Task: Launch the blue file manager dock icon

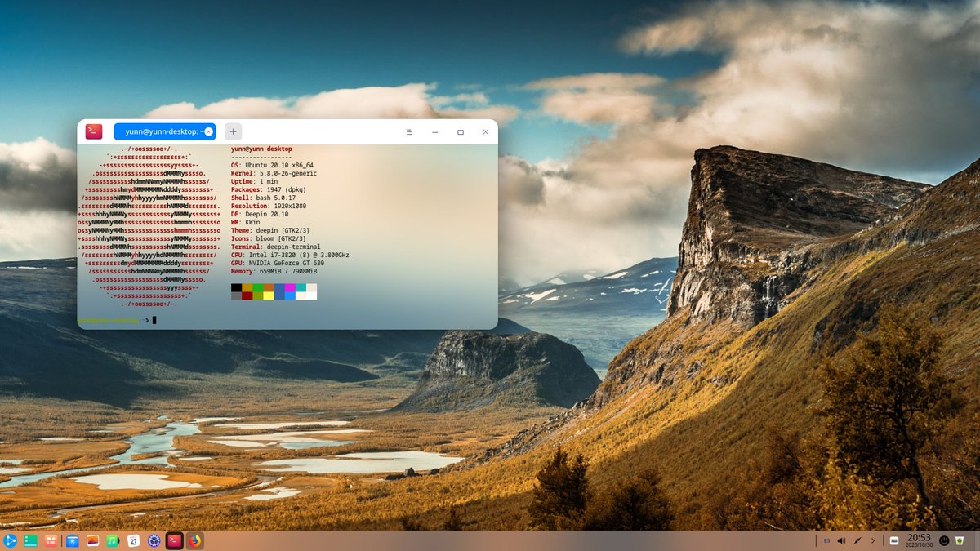Action: tap(73, 540)
